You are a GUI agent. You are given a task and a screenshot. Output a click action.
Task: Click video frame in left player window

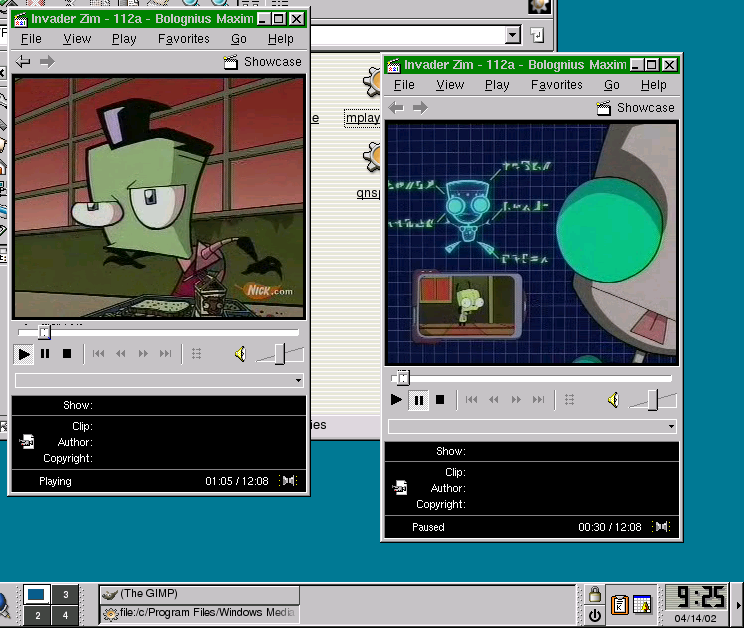159,197
